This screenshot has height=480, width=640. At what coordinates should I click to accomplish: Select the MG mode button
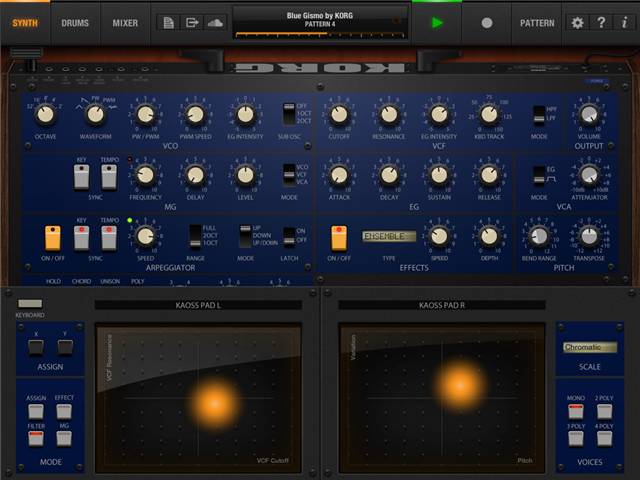[x=64, y=439]
